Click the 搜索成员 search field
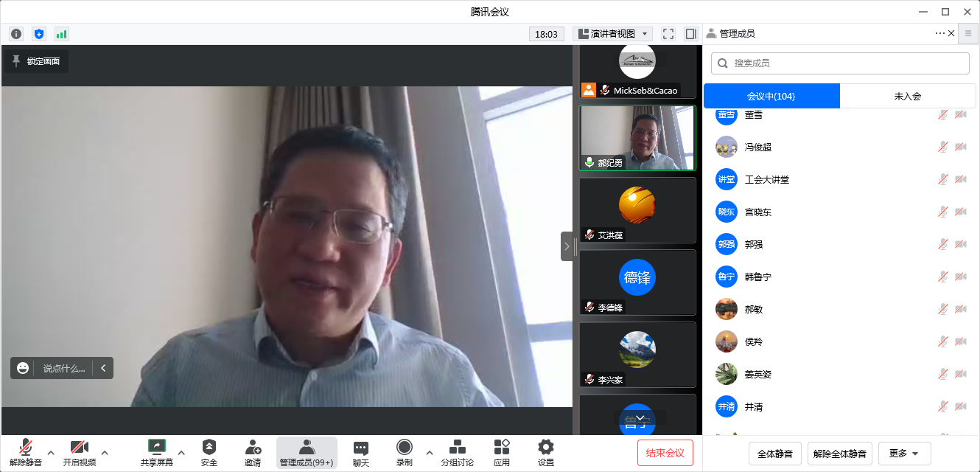The image size is (980, 472). (x=840, y=63)
